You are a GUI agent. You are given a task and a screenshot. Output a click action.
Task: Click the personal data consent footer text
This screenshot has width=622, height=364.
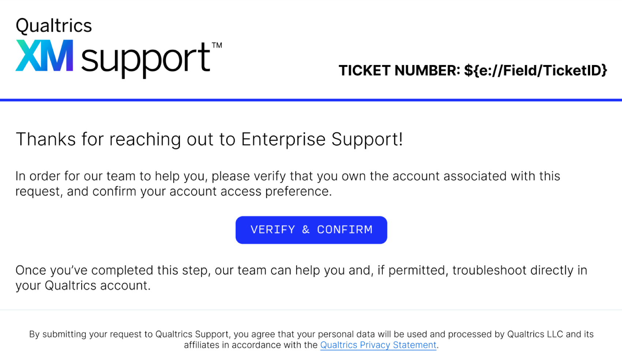coord(310,339)
